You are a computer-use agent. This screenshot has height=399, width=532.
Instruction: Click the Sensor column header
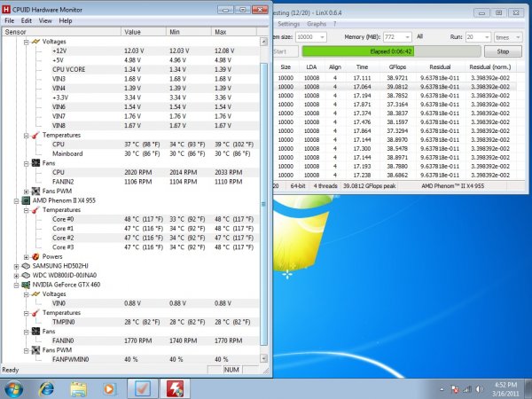coord(62,32)
